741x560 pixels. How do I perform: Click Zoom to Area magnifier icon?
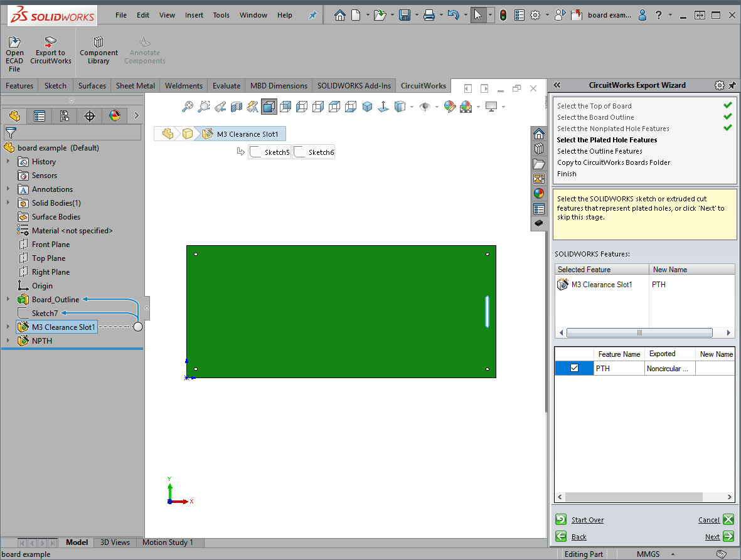tap(204, 107)
